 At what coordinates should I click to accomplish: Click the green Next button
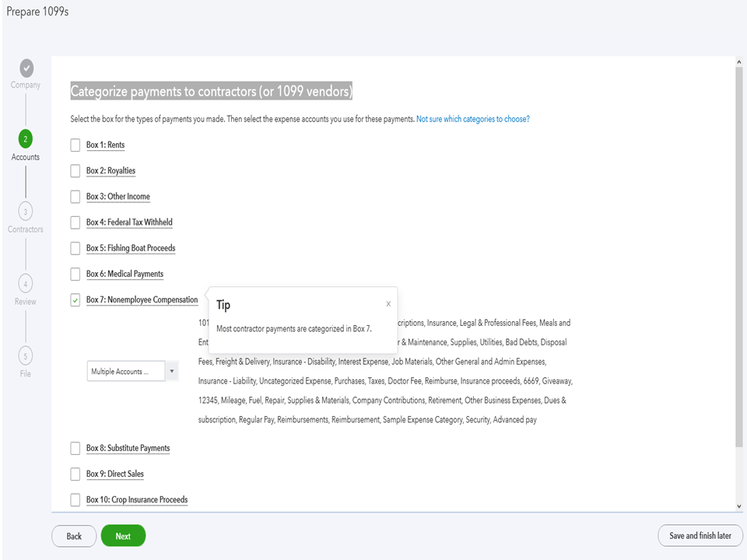tap(123, 536)
